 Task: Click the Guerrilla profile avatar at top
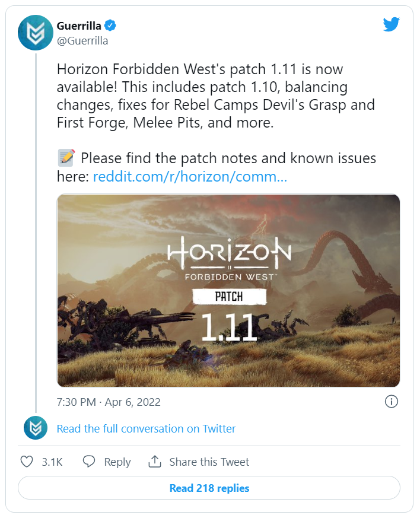(x=35, y=33)
